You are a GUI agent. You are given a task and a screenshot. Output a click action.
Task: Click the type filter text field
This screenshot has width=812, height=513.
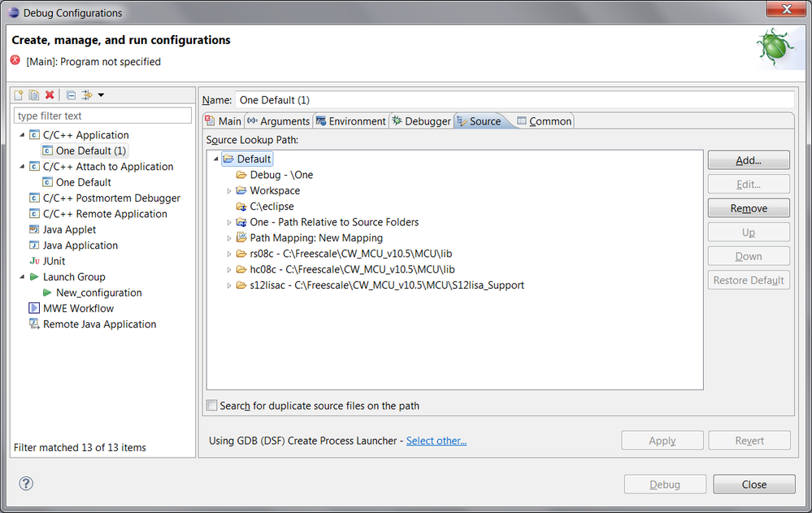[x=102, y=115]
